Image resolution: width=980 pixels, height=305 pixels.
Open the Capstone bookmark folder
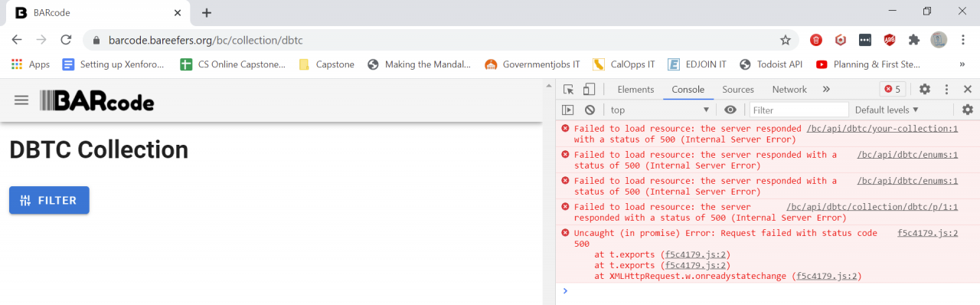point(327,64)
